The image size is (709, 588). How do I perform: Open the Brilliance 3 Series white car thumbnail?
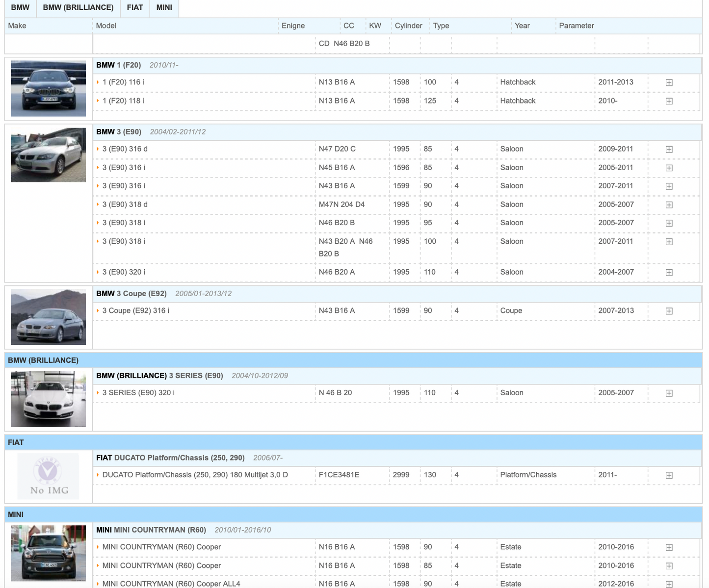click(x=49, y=399)
